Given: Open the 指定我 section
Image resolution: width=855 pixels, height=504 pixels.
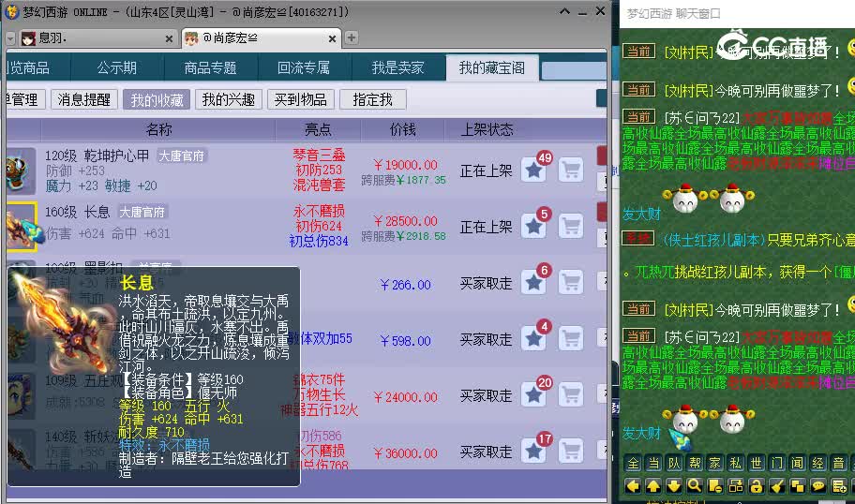Looking at the screenshot, I should pos(372,99).
